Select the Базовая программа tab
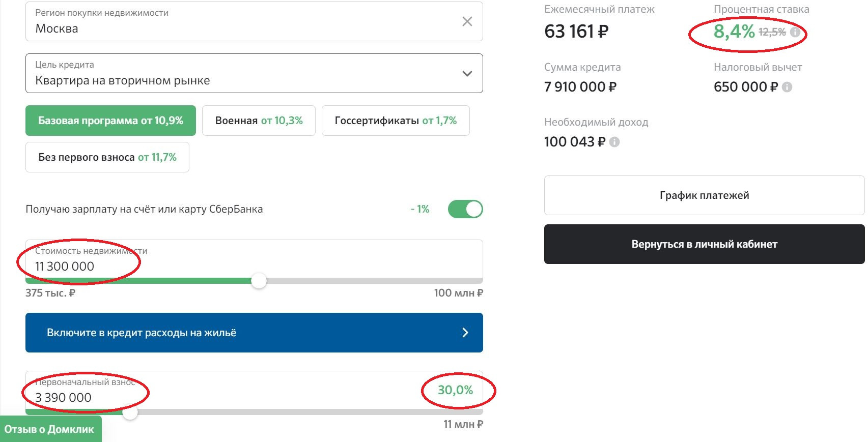 point(110,121)
